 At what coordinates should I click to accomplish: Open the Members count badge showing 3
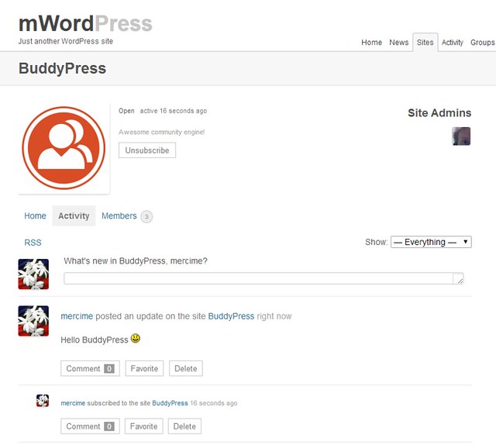[146, 217]
